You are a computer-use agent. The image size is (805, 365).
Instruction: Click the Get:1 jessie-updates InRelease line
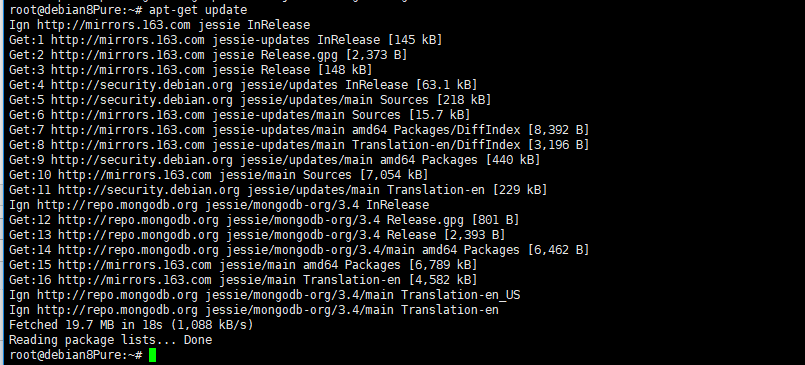click(225, 40)
